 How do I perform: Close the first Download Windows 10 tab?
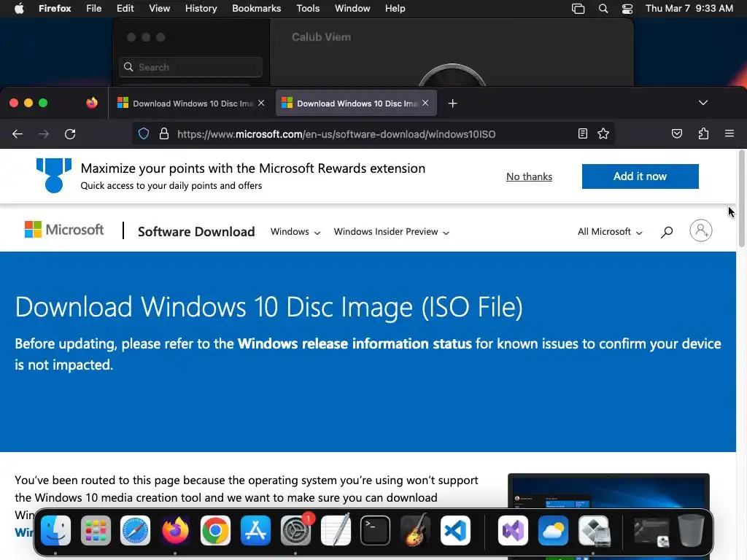(x=261, y=103)
